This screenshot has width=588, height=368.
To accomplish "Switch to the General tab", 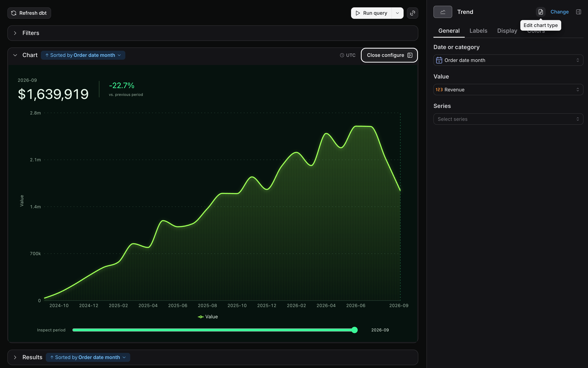I will coord(449,31).
